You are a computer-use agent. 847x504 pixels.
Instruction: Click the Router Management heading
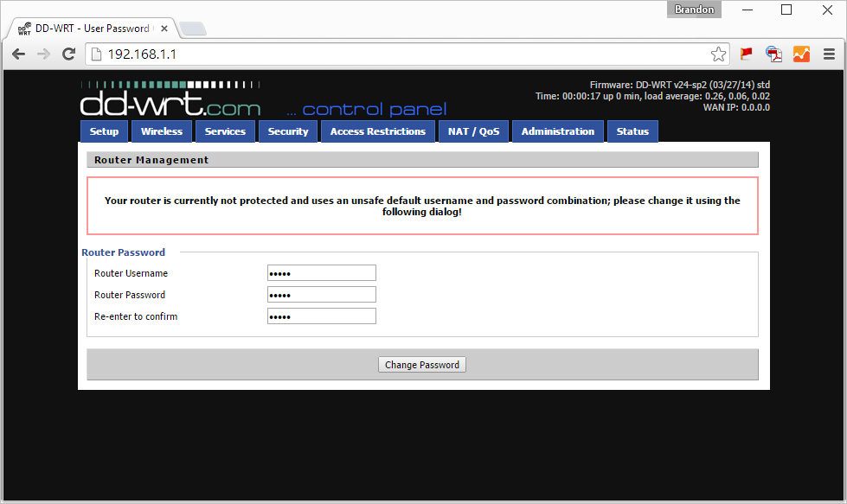click(151, 160)
